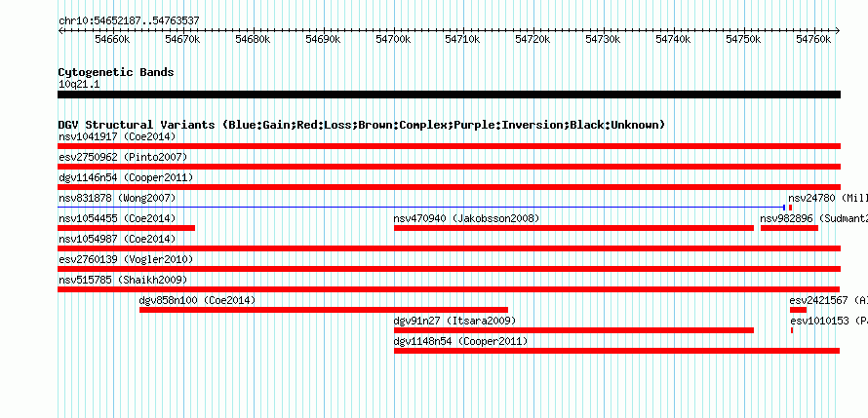Click the dgv1148n54 (Cooper2011) red bar
868x418 pixels.
[x=616, y=351]
